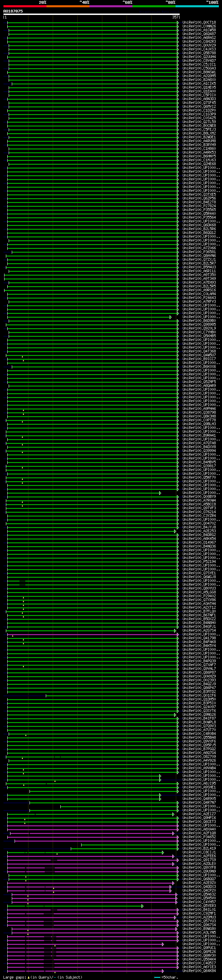Click label UniRef100_B2L419
The image size is (222, 980).
[199, 848]
